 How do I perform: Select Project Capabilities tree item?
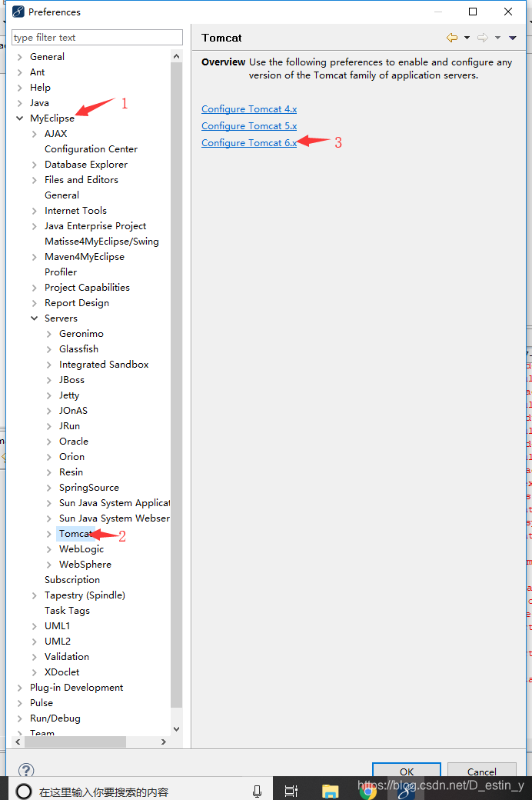tap(87, 287)
